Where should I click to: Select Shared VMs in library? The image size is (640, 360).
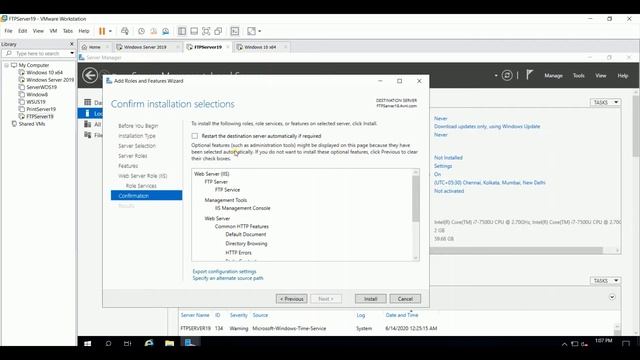(x=31, y=124)
